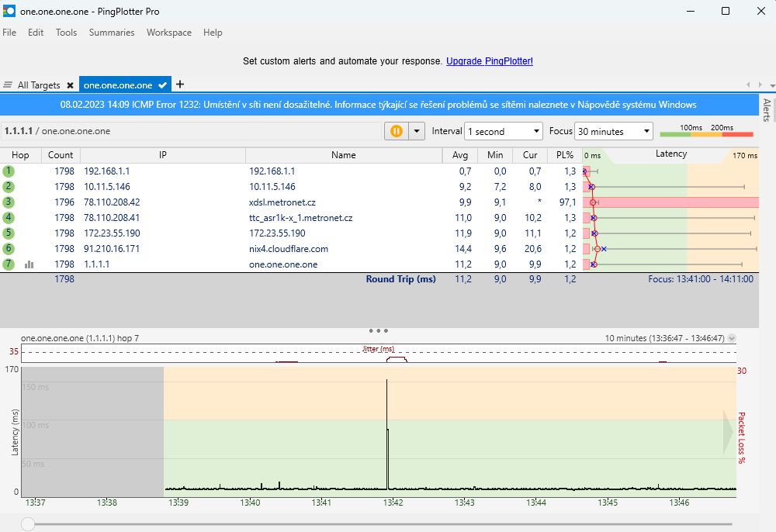Viewport: 776px width, 532px height.
Task: Click the timeline slider handle at the bottom
Action: pos(28,524)
